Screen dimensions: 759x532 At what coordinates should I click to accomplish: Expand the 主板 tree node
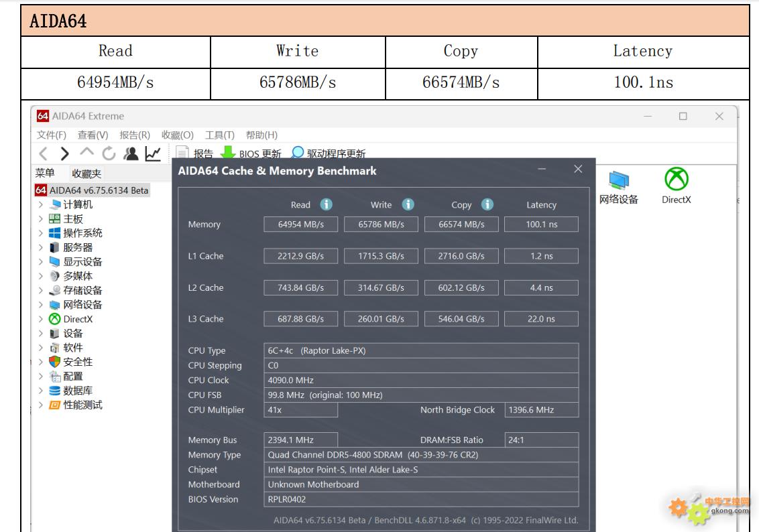41,219
